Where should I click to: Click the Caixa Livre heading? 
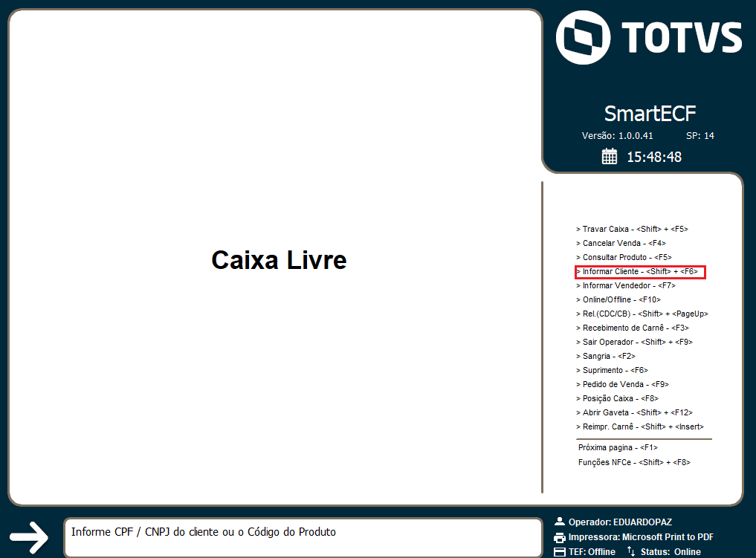click(x=280, y=260)
